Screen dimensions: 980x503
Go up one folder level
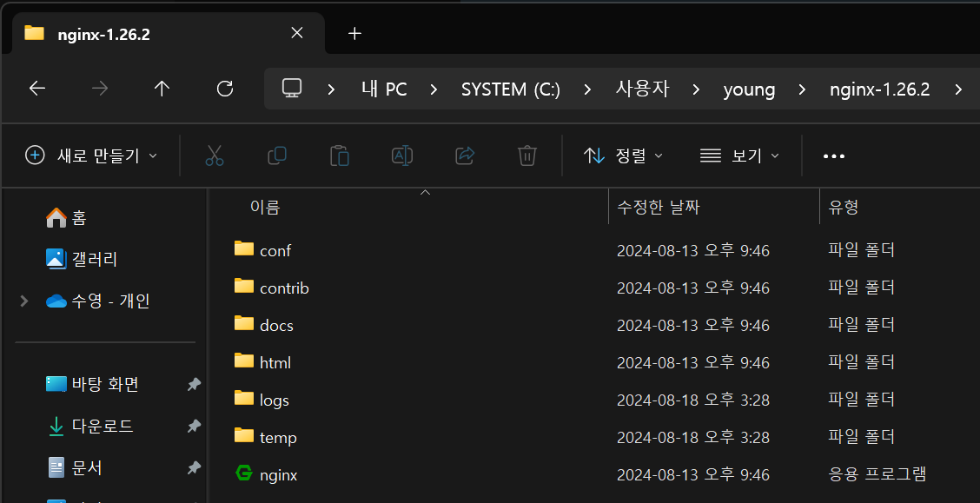coord(162,89)
